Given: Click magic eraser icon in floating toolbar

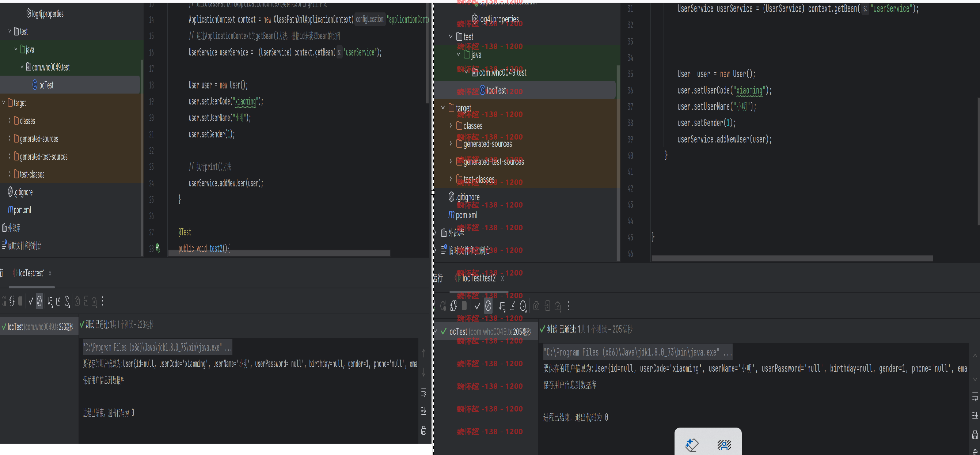Looking at the screenshot, I should 692,445.
